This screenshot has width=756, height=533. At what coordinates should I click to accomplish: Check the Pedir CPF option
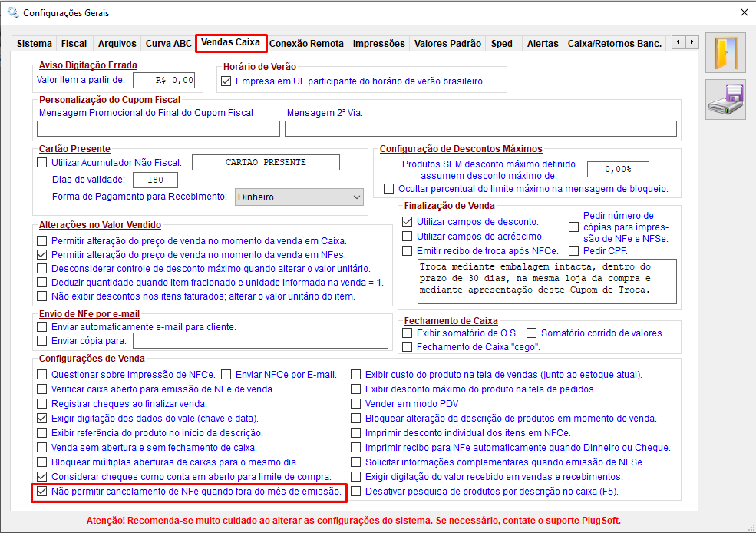pyautogui.click(x=574, y=251)
